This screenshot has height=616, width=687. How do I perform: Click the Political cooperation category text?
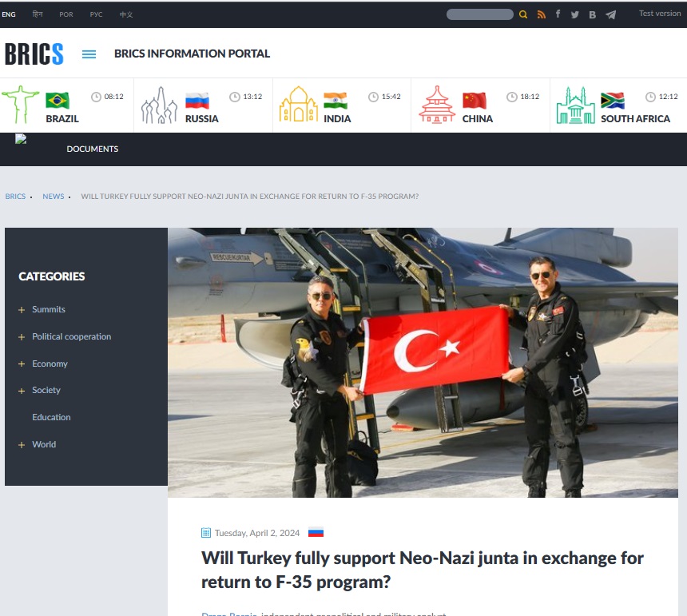pyautogui.click(x=71, y=336)
